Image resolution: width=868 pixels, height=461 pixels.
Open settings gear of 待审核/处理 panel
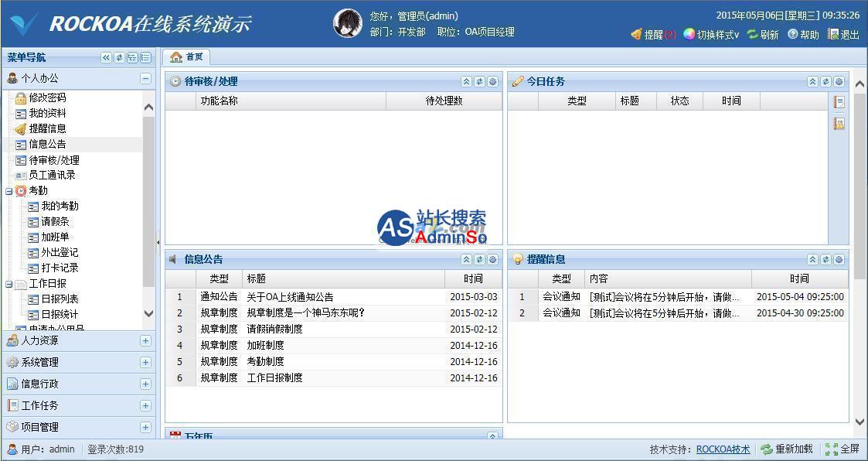point(492,82)
